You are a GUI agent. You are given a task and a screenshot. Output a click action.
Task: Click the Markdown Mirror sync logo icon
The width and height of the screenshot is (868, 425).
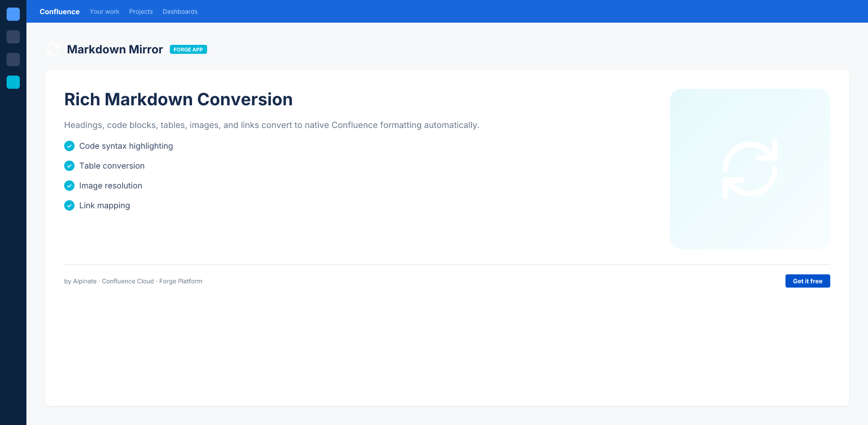52,49
